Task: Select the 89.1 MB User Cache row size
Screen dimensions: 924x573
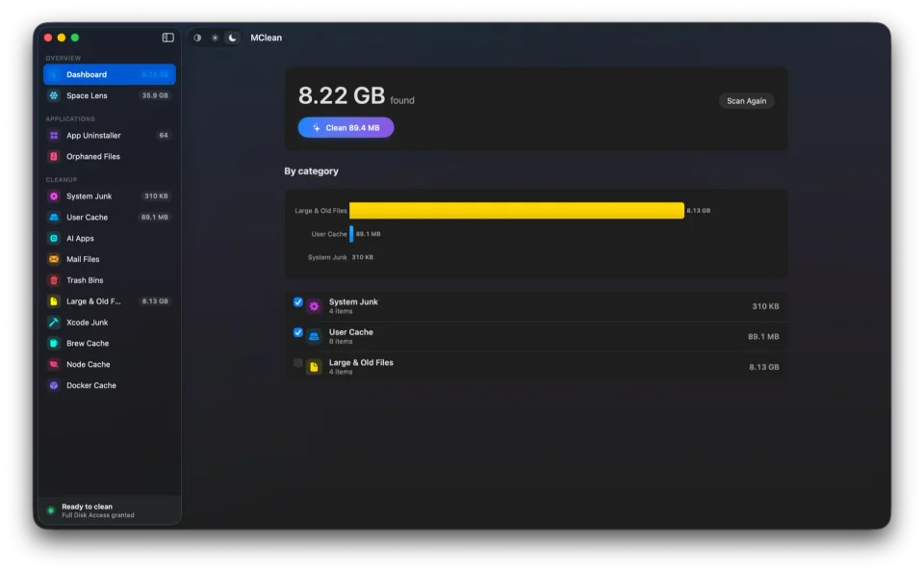Action: (x=763, y=337)
